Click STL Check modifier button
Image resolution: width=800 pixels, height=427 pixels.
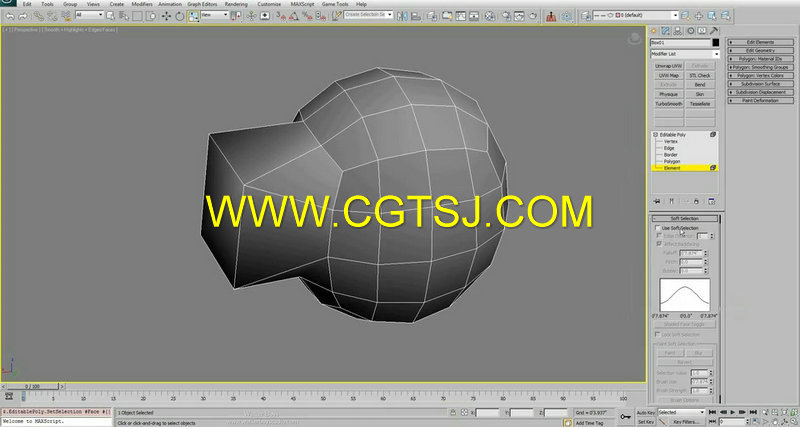pyautogui.click(x=700, y=76)
